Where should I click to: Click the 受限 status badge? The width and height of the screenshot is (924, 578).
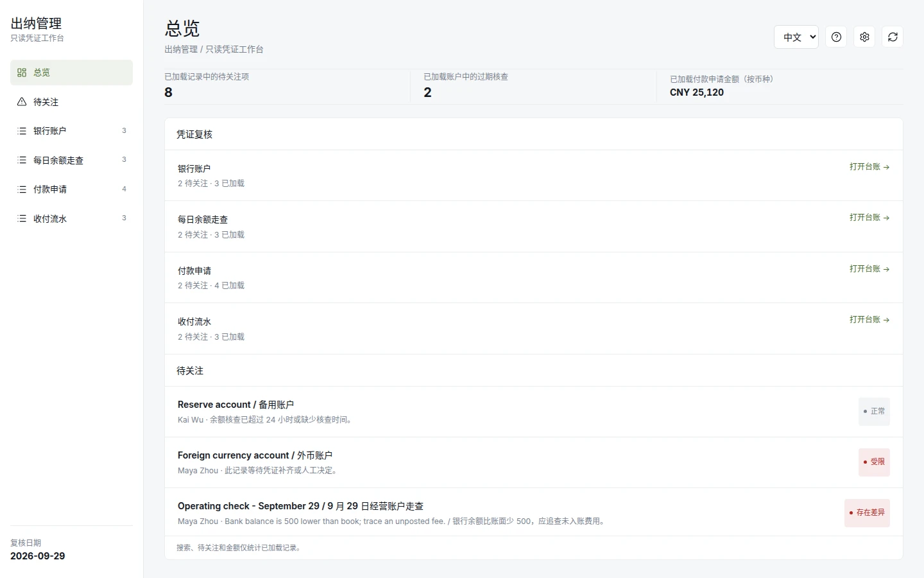(874, 462)
